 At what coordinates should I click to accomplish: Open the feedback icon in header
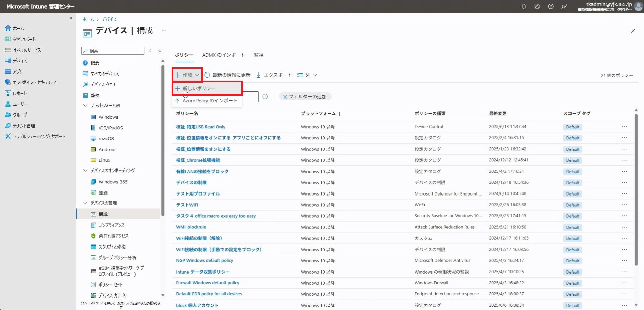(x=564, y=6)
